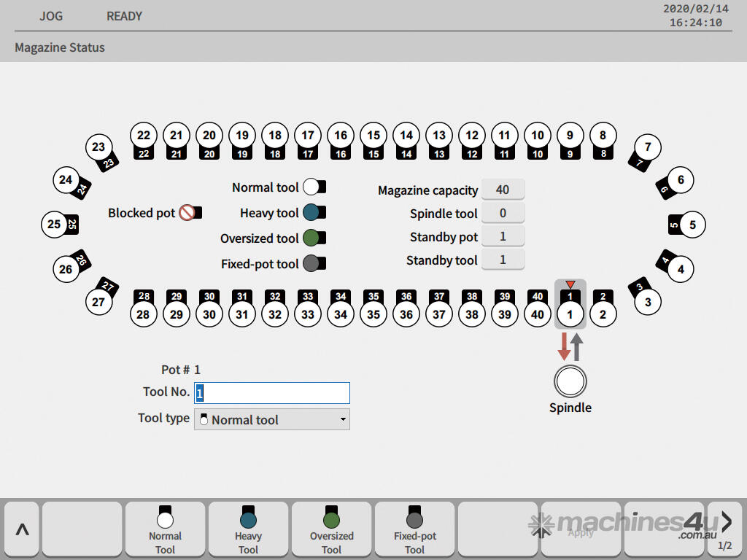Image resolution: width=747 pixels, height=560 pixels.
Task: Choose pot 33 in the bottom row
Action: coord(308,314)
